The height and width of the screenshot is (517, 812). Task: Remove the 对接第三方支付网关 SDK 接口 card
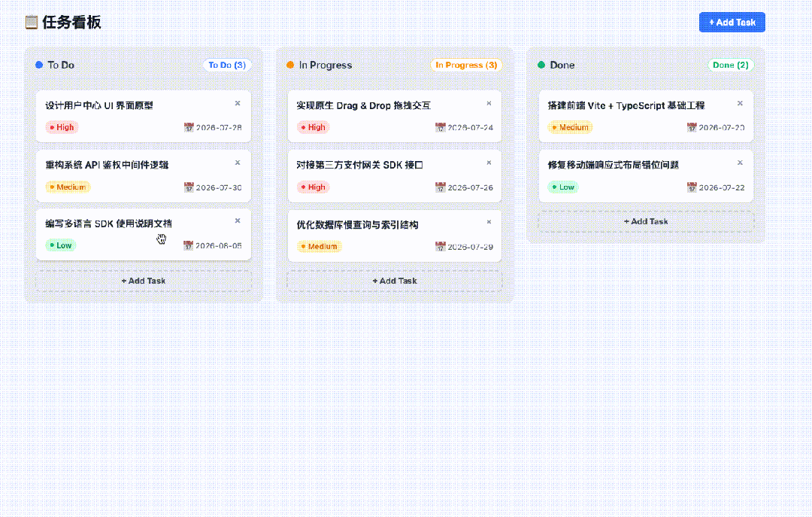(489, 163)
